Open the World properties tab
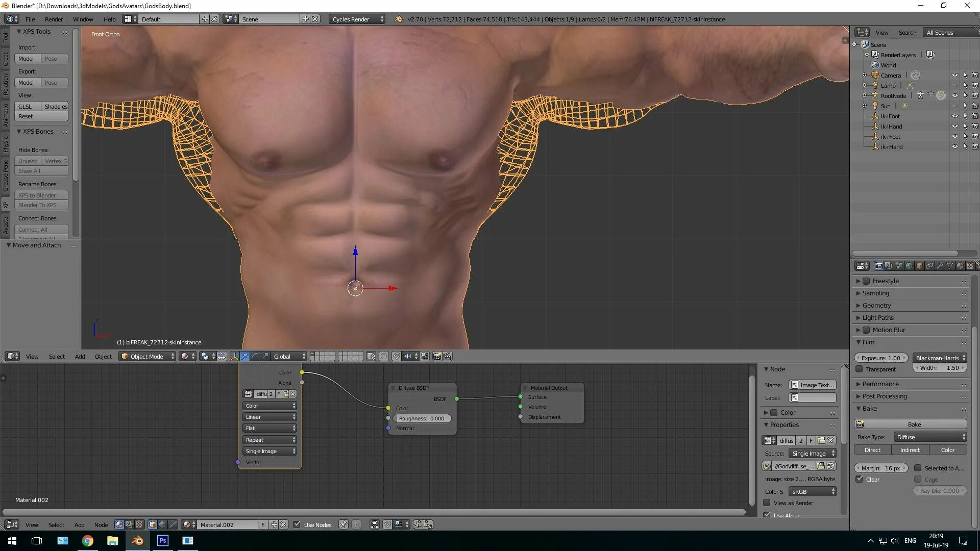The image size is (980, 551). [909, 266]
